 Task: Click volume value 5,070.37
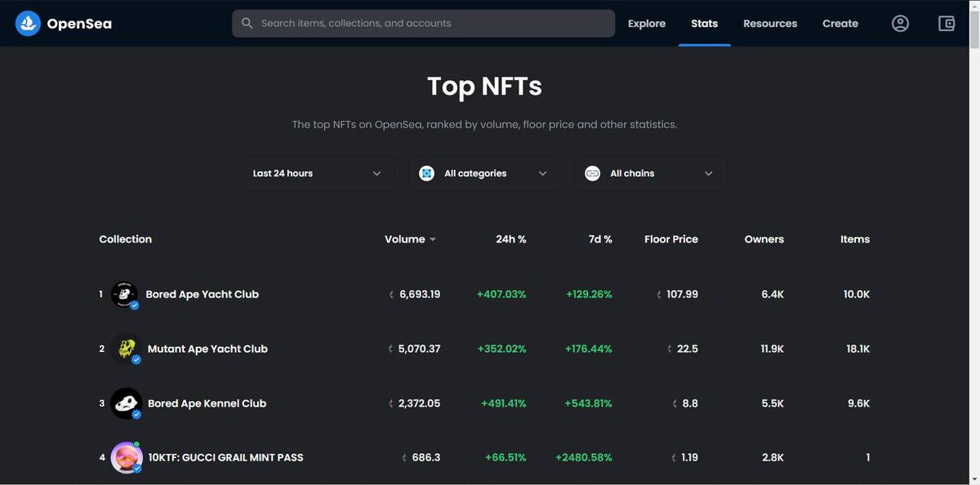419,349
